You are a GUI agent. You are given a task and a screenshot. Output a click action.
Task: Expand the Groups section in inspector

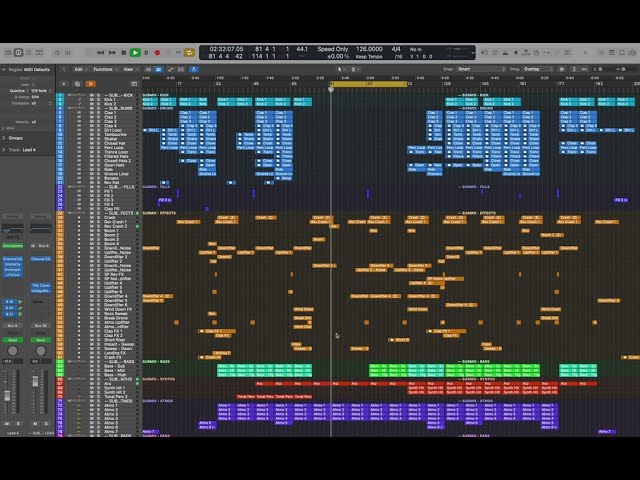[4, 138]
